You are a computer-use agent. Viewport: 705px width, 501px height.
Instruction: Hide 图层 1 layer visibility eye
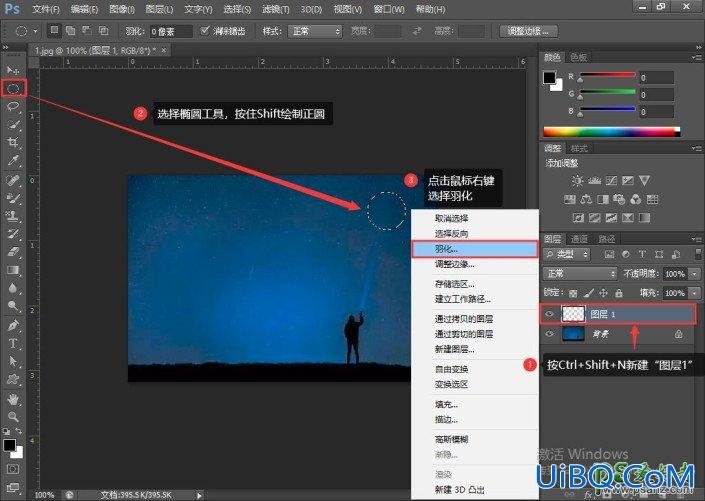(549, 314)
